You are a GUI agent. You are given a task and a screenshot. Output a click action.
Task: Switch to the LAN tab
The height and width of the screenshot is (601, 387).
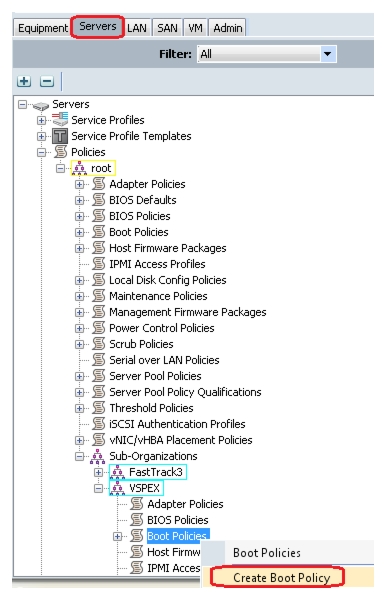137,28
